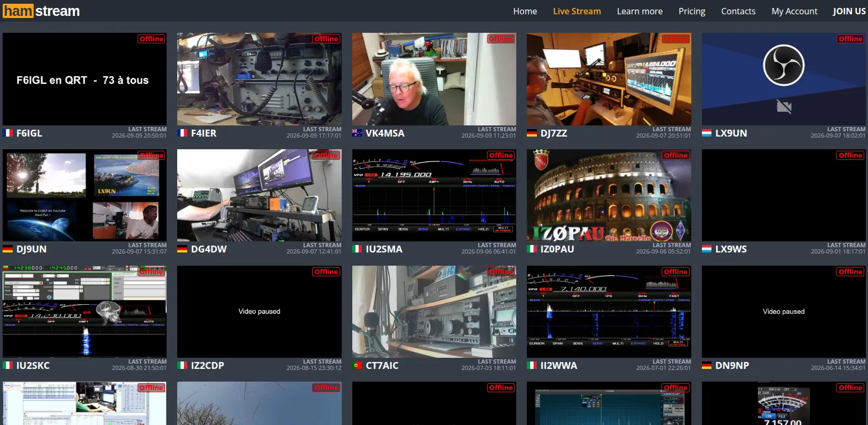This screenshot has height=425, width=868.
Task: Click the Australian flag beside VK4MSA
Action: [357, 133]
